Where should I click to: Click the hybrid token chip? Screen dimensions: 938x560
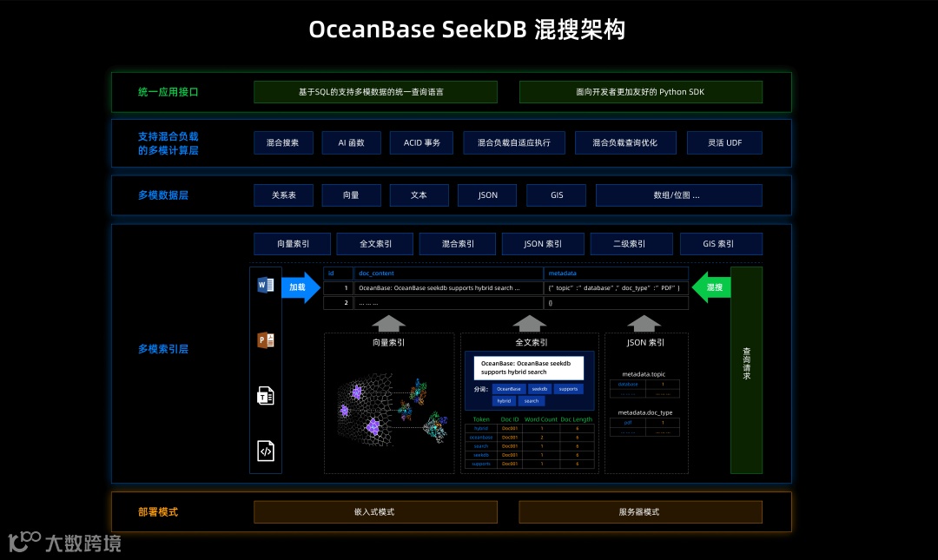coord(504,401)
